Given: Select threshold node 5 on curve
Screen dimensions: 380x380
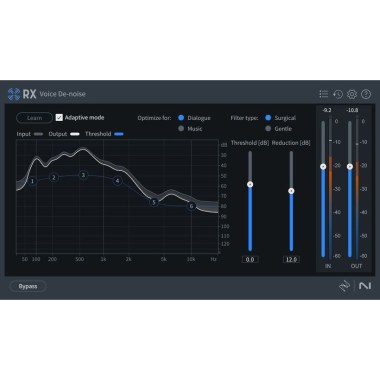Looking at the screenshot, I should tap(154, 202).
